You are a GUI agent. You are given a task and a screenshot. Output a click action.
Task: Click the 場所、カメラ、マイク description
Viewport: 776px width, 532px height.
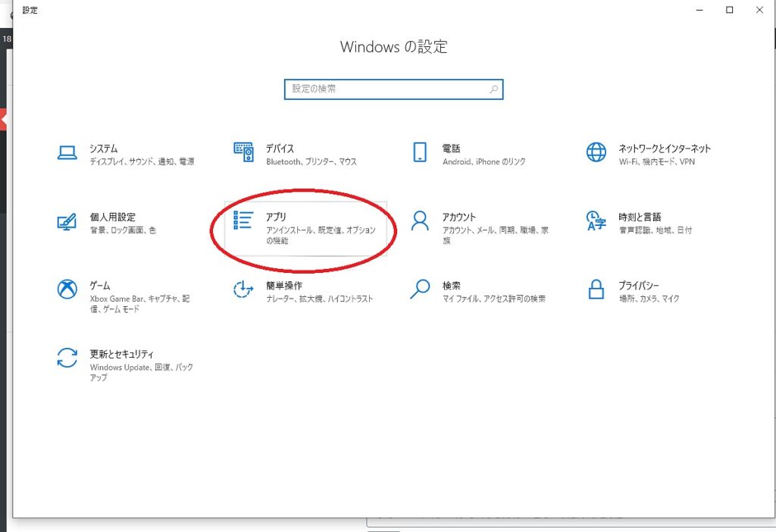[x=649, y=299]
